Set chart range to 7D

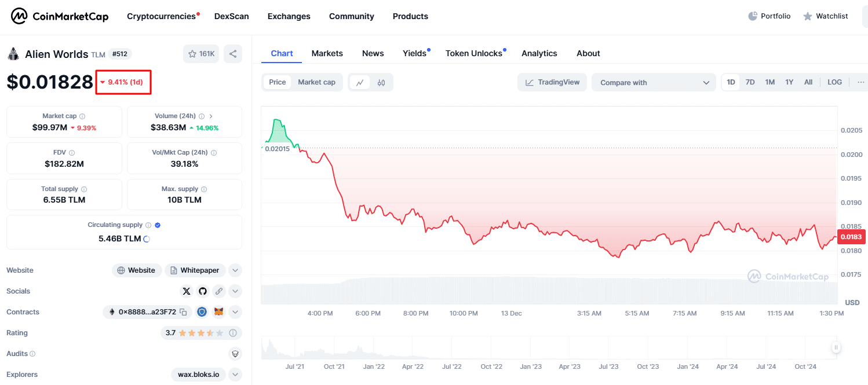pos(750,82)
